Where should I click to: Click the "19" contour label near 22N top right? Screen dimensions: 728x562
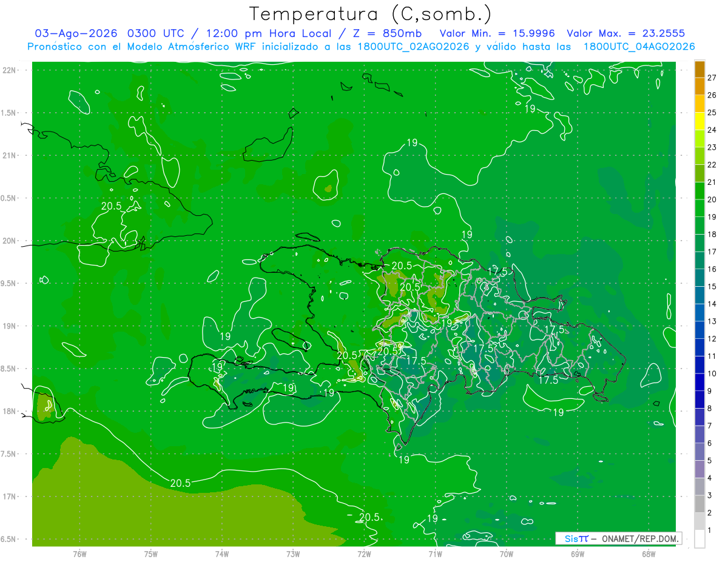(530, 109)
